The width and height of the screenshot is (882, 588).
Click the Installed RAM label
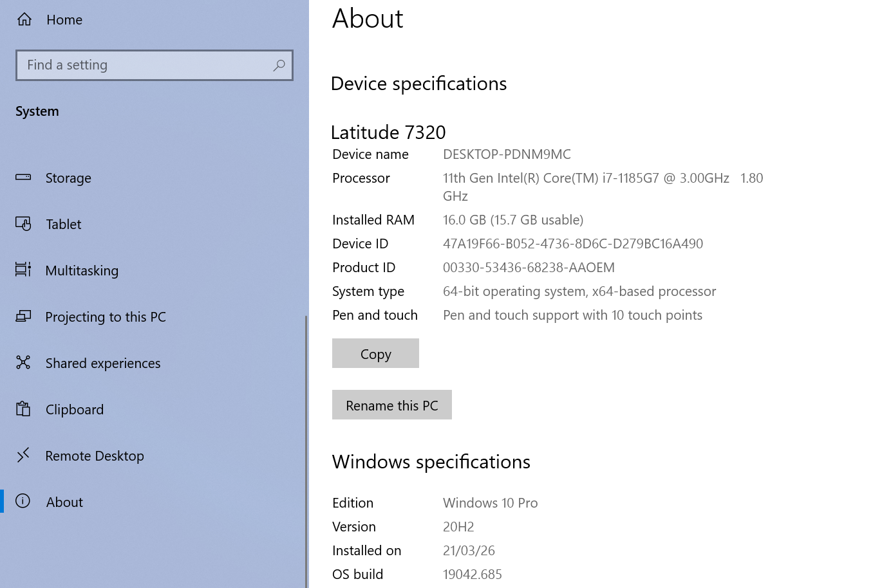pos(373,220)
